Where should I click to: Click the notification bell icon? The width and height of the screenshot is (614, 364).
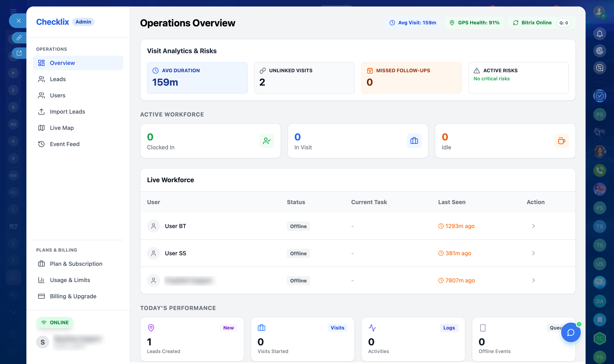pyautogui.click(x=600, y=34)
